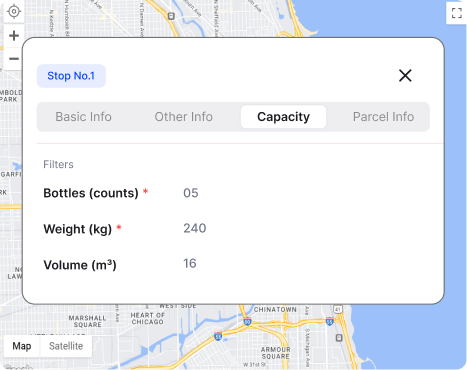
Task: Click the Weight value 240
Action: pos(195,228)
